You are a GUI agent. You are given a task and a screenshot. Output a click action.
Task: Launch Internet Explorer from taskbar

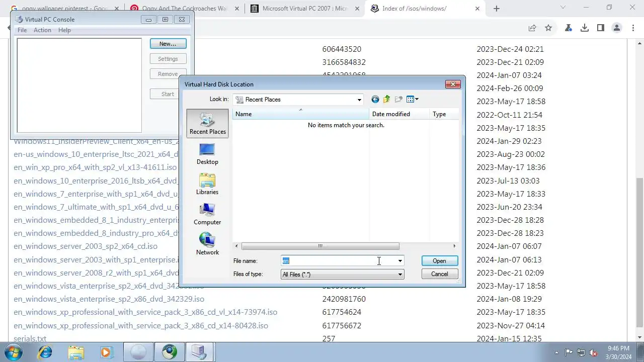coord(45,352)
